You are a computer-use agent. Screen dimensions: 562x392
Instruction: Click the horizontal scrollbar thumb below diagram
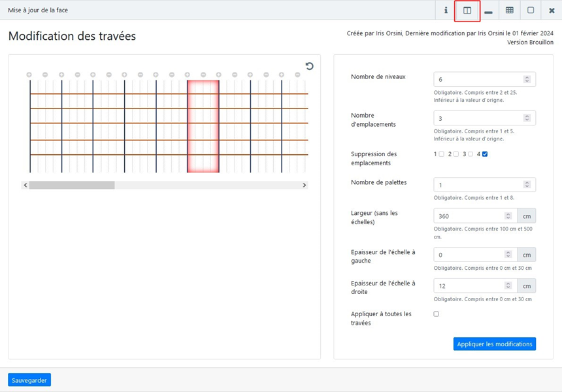tap(72, 186)
